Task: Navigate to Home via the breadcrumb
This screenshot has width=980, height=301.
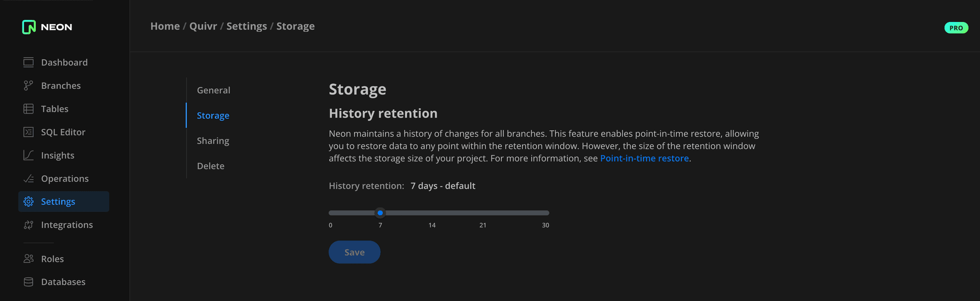Action: point(165,26)
